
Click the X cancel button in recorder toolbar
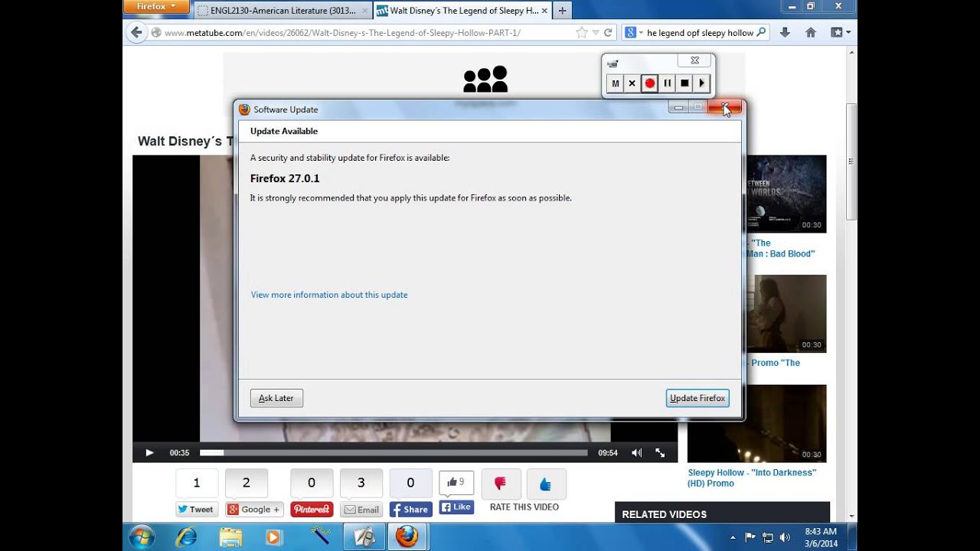[x=632, y=83]
